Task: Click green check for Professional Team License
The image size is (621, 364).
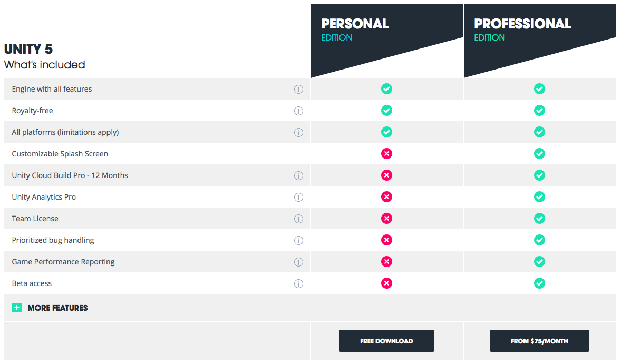Action: [539, 219]
